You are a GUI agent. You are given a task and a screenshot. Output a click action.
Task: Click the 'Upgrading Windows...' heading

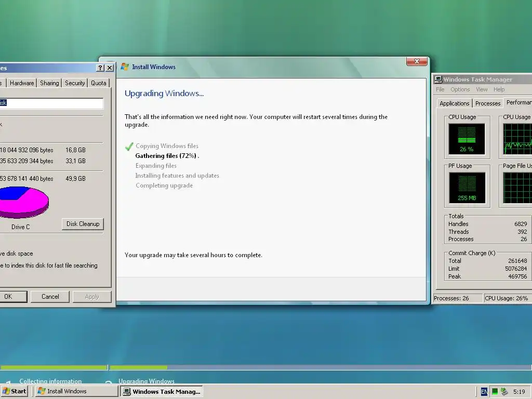(x=164, y=94)
